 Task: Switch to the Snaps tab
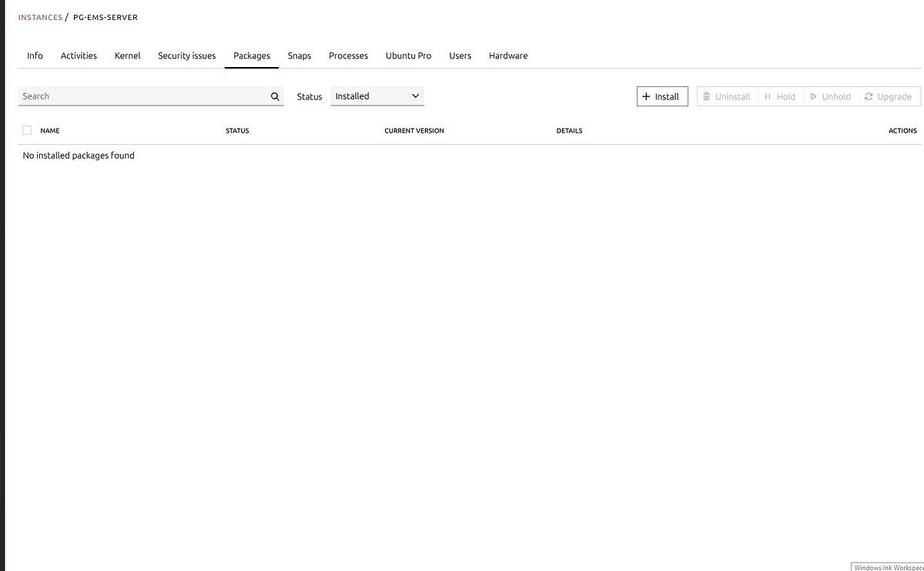[300, 55]
